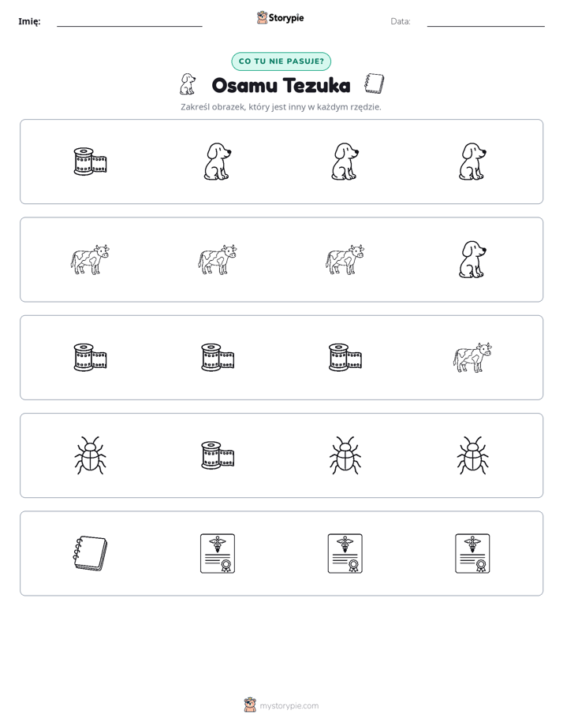Viewport: 563px width, 728px height.
Task: Click the 'Co tu nie pasuje?' badge
Action: tap(281, 61)
